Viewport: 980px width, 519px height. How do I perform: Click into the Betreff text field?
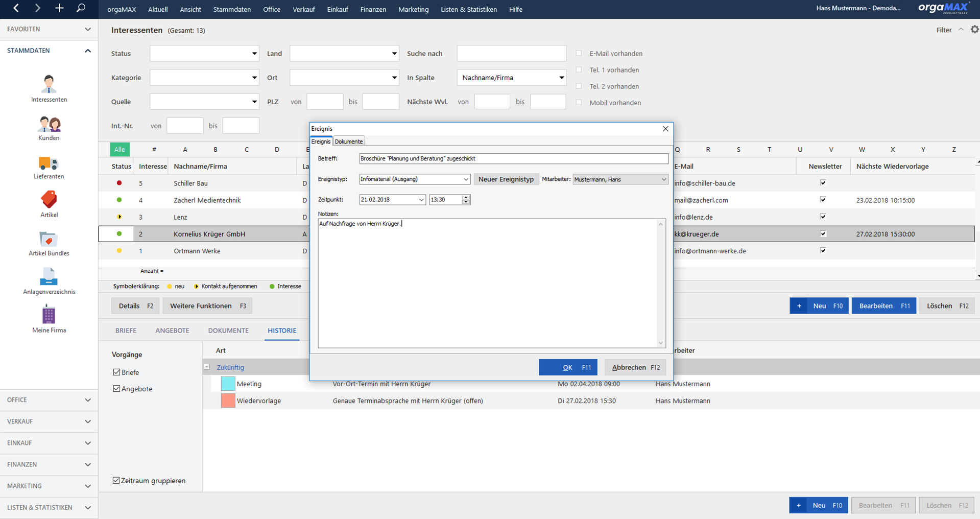(513, 159)
